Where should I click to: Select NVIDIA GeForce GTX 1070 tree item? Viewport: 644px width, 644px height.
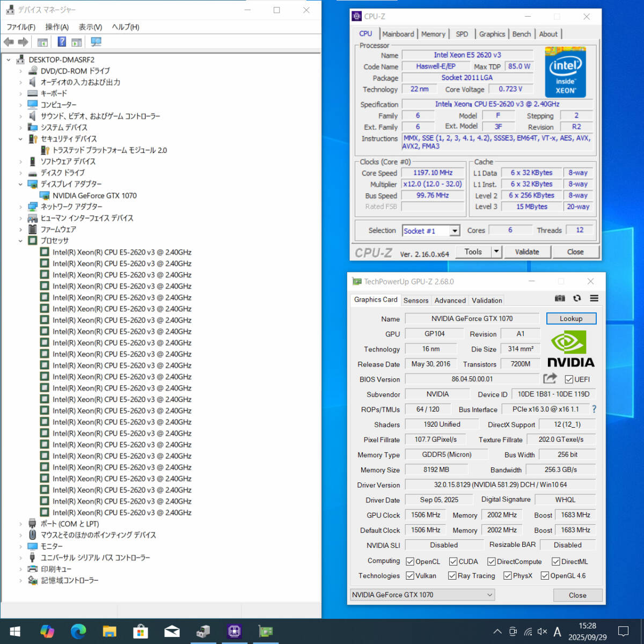coord(94,196)
